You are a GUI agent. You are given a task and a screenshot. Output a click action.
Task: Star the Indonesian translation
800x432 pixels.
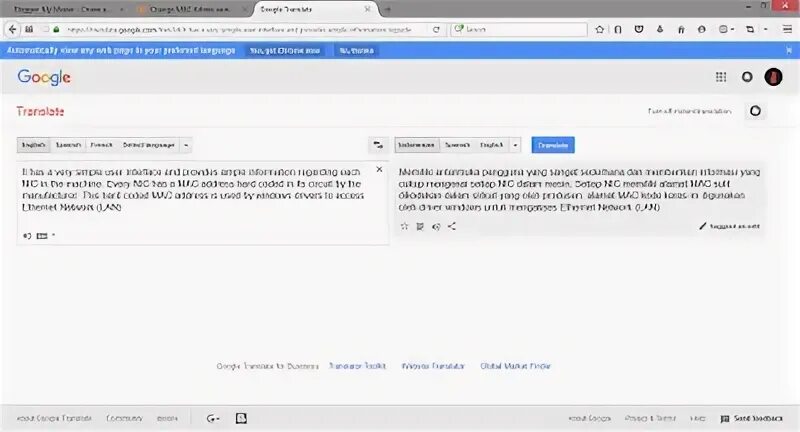tap(404, 226)
